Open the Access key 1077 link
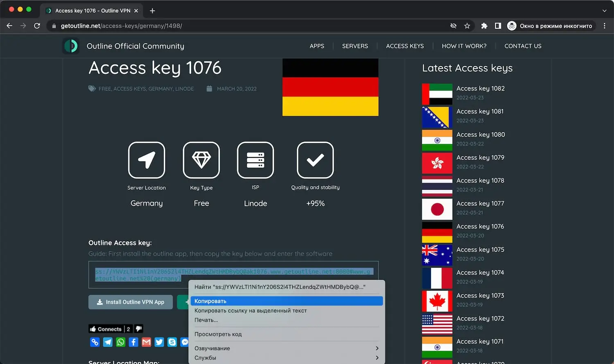The height and width of the screenshot is (364, 614). (480, 203)
